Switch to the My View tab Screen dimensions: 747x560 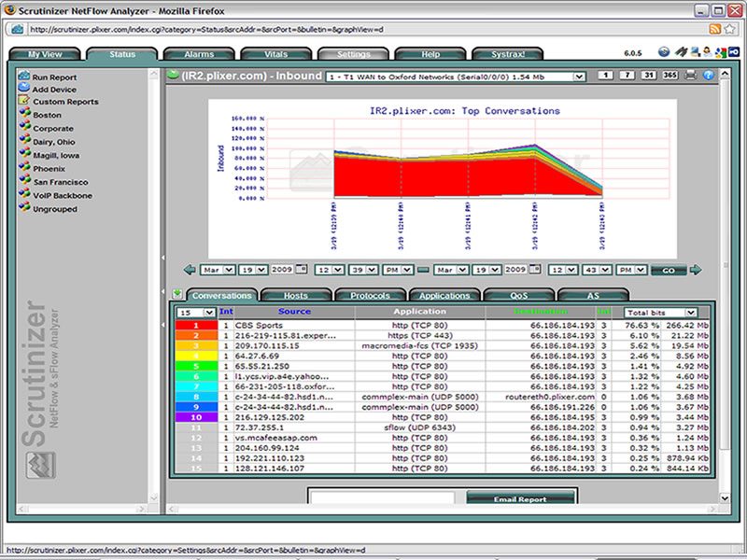click(45, 54)
